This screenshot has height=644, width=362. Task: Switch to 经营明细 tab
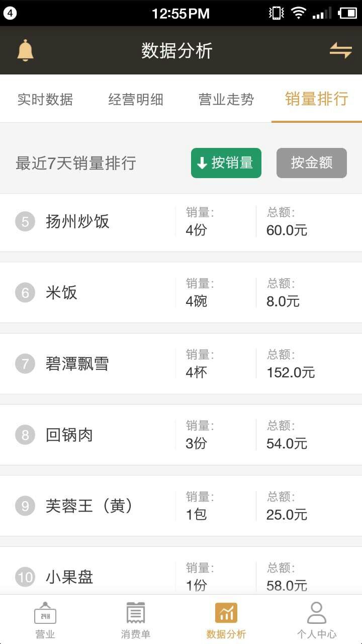[x=136, y=99]
